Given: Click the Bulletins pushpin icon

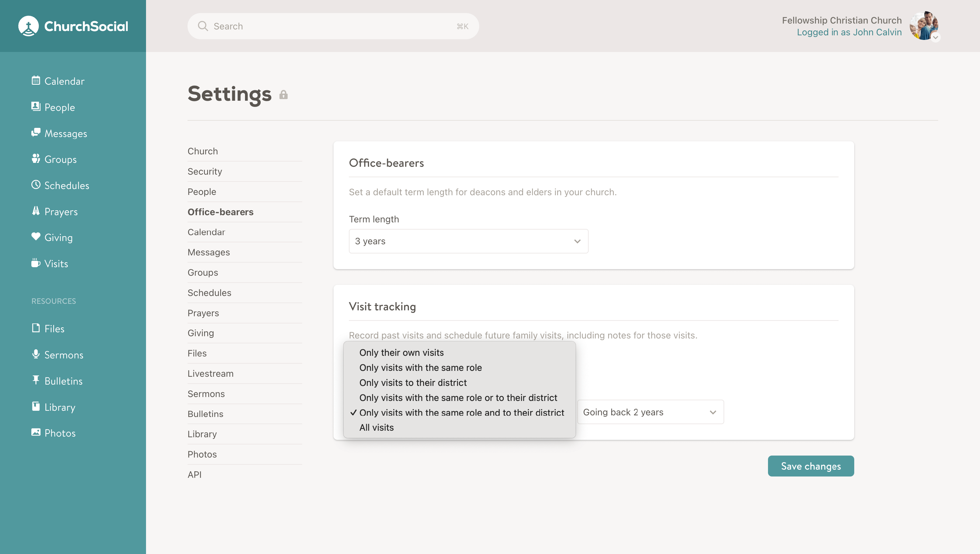Looking at the screenshot, I should [x=36, y=380].
